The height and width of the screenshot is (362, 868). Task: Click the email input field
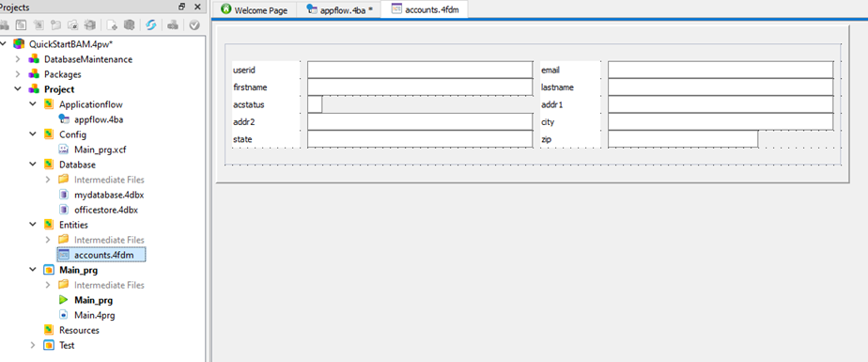(721, 70)
